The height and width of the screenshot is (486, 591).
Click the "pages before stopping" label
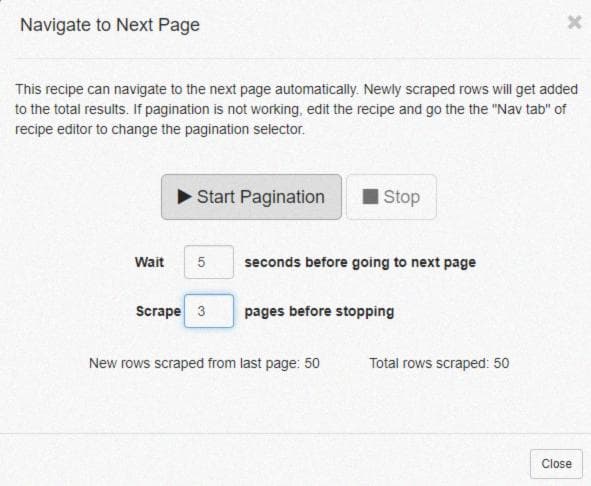coord(319,311)
